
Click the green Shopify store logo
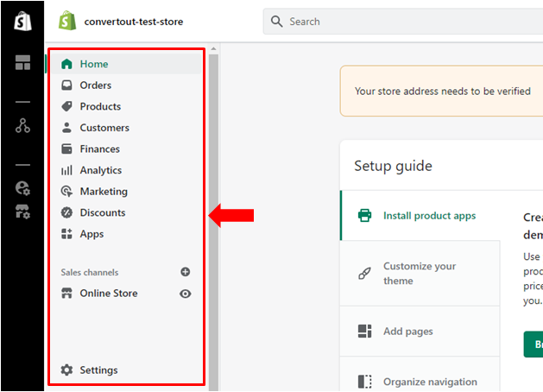[x=67, y=21]
